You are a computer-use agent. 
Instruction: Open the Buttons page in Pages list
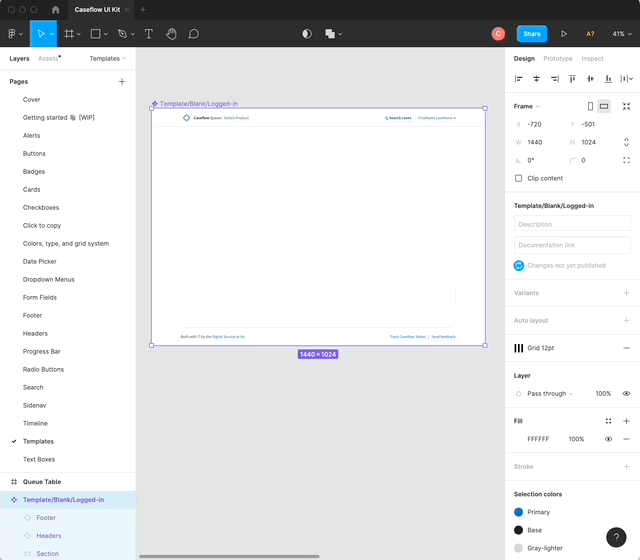tap(34, 154)
